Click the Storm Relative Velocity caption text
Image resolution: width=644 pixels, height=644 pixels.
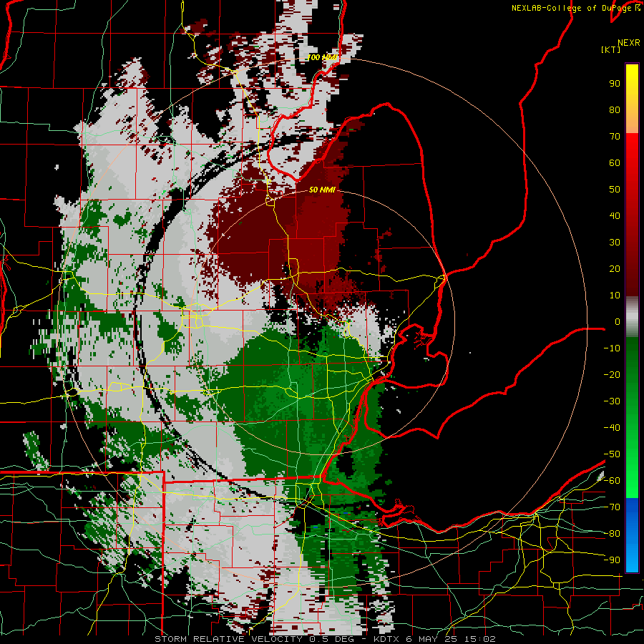tap(326, 639)
